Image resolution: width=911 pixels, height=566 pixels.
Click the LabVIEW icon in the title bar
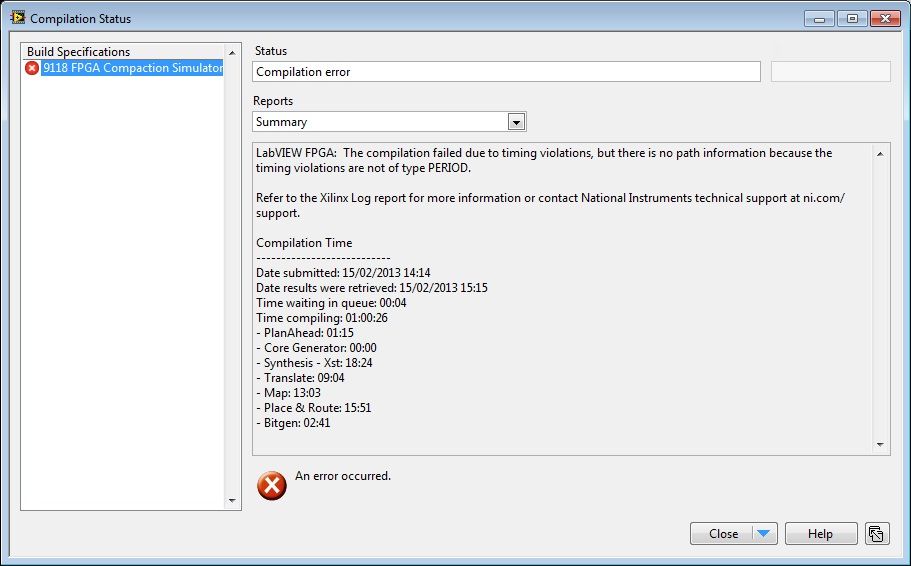(18, 17)
